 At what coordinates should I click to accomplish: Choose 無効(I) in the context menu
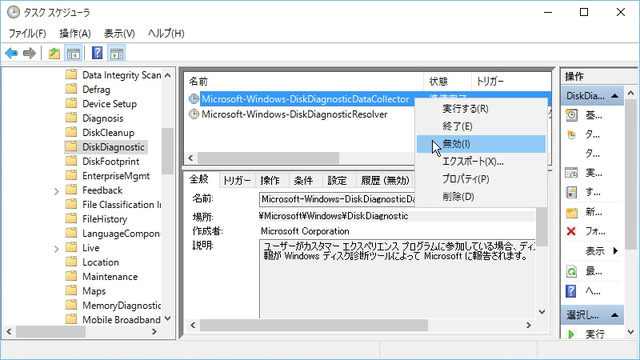click(481, 144)
